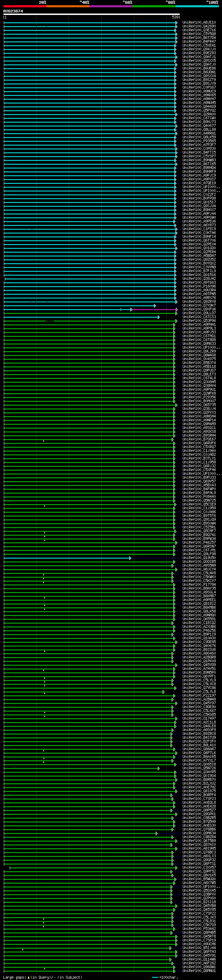Select hit label UniRef100_Q2RA00

[199, 114]
